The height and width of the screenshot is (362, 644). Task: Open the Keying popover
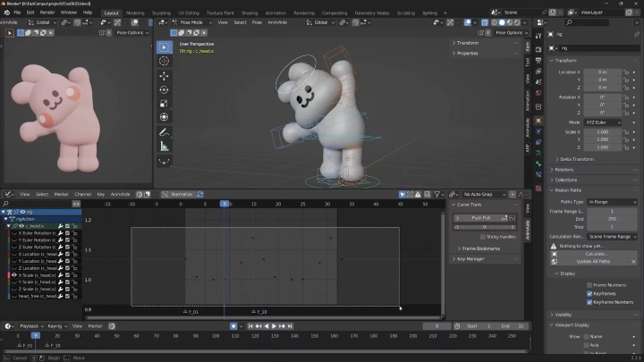pos(57,326)
